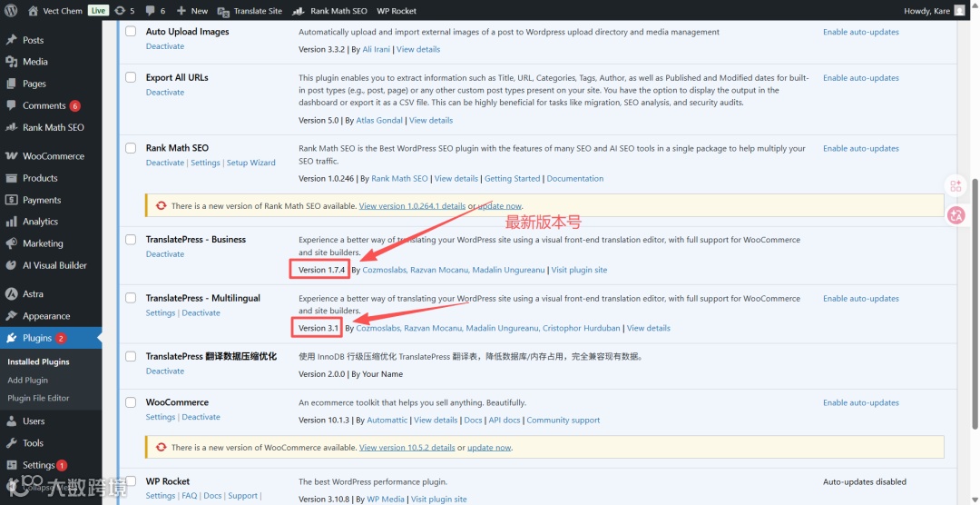Open WooCommerce Community support link
980x505 pixels.
[563, 420]
